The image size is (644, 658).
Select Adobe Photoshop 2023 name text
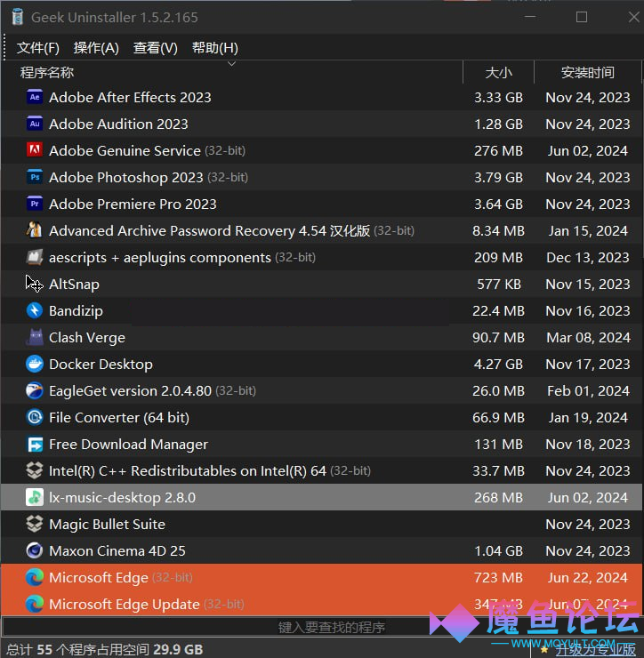coord(126,178)
